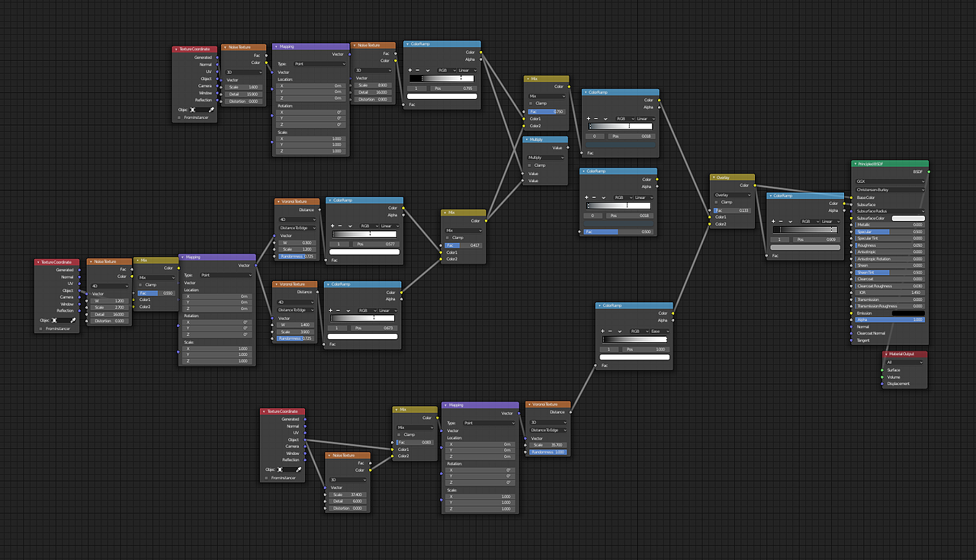Click the Surface input socket on Material Output
976x560 pixels.
pos(882,370)
